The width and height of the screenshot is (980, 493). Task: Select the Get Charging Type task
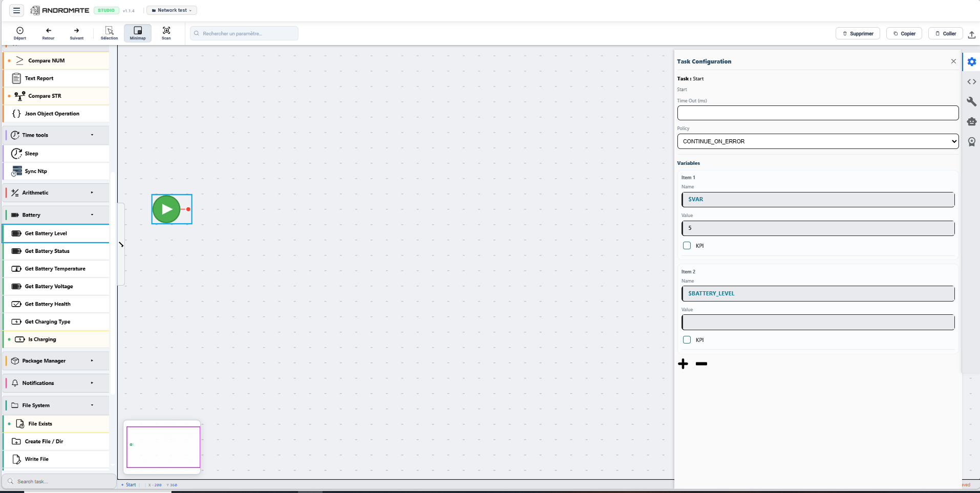point(56,321)
